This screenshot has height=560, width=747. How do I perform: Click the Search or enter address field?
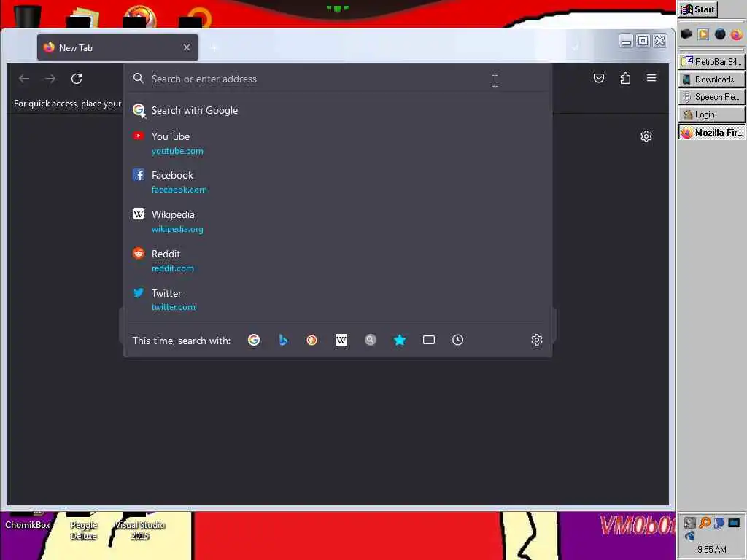click(x=338, y=79)
